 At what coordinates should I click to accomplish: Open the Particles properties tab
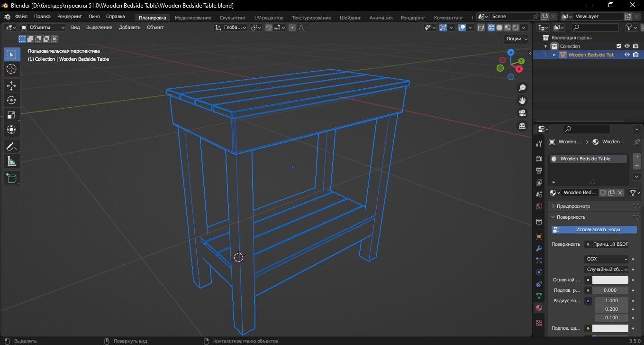click(539, 260)
